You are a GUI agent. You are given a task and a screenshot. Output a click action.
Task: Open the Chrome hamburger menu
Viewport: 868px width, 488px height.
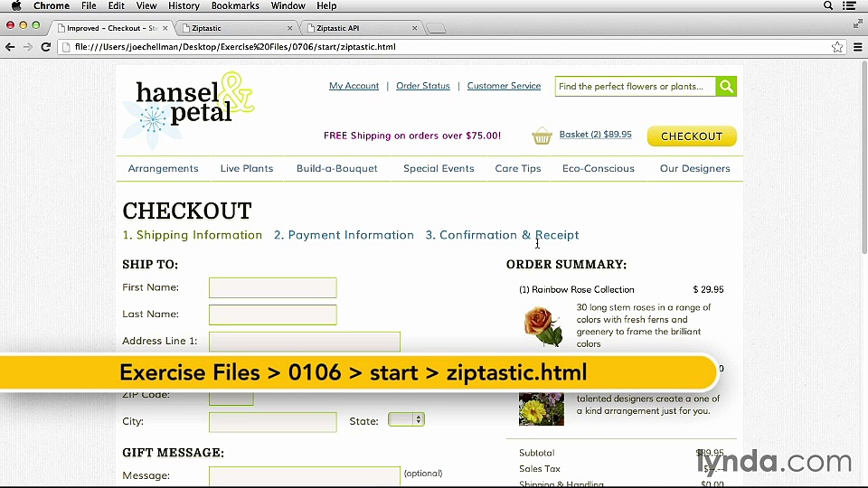tap(857, 47)
